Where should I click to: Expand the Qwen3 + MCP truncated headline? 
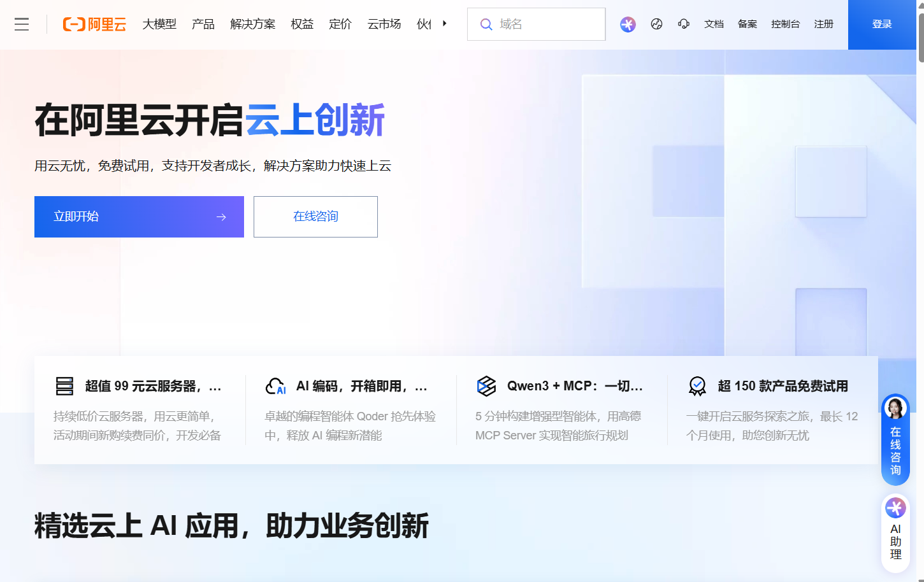tap(575, 386)
